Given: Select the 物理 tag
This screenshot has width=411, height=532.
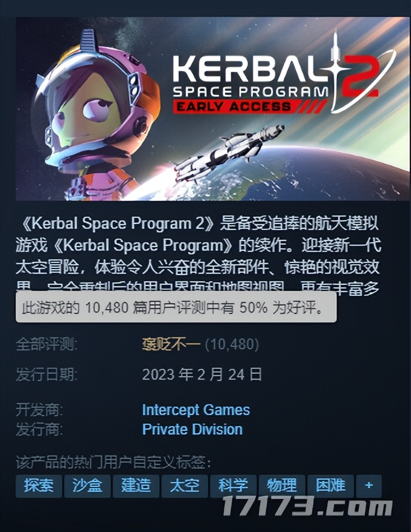Looking at the screenshot, I should [282, 486].
